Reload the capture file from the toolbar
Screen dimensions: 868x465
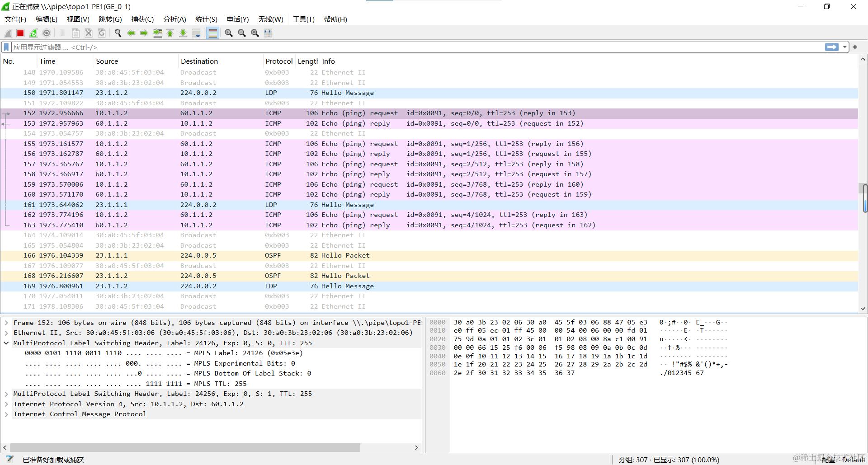[x=102, y=33]
